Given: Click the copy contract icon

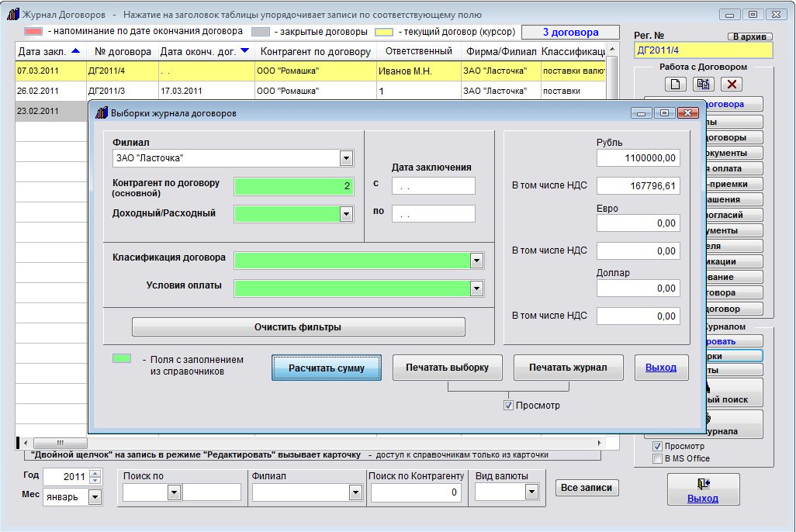Looking at the screenshot, I should (704, 85).
